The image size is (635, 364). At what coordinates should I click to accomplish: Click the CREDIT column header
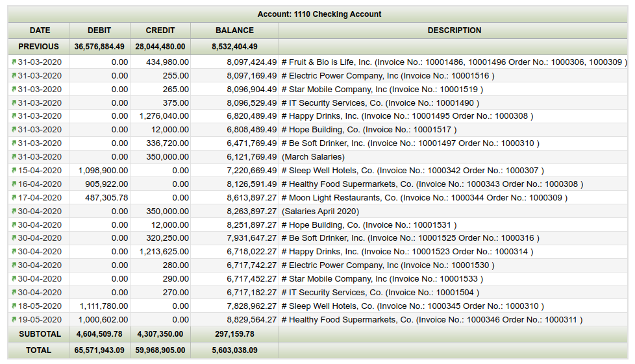point(160,30)
